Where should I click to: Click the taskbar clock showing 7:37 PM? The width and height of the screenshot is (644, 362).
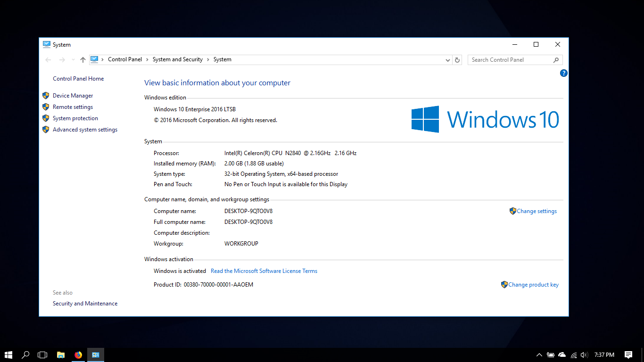point(604,355)
